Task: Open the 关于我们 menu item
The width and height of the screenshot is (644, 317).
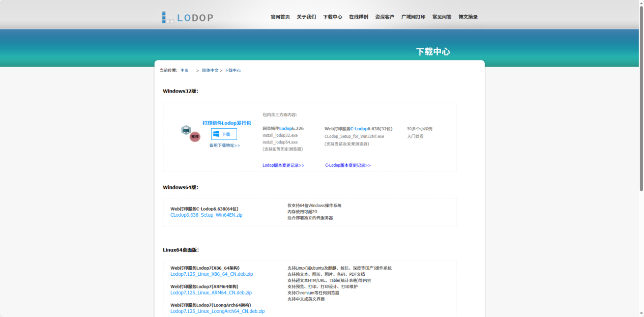Action: click(x=306, y=16)
